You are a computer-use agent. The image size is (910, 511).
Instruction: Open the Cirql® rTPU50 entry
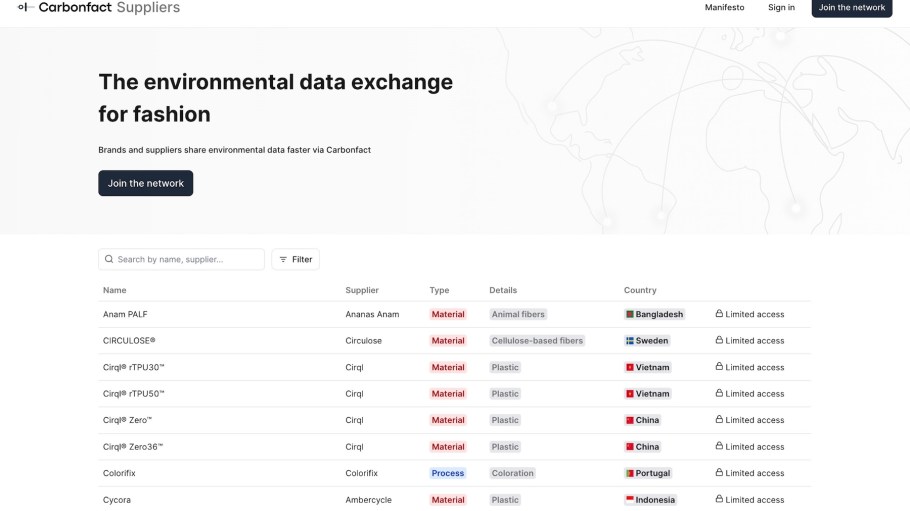click(133, 394)
